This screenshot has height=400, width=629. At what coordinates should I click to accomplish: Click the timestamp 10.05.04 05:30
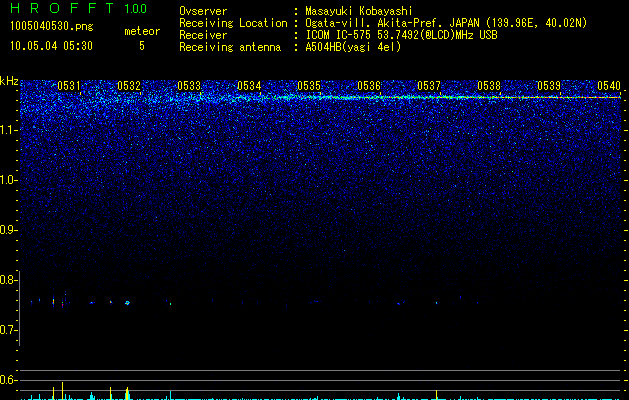point(51,46)
